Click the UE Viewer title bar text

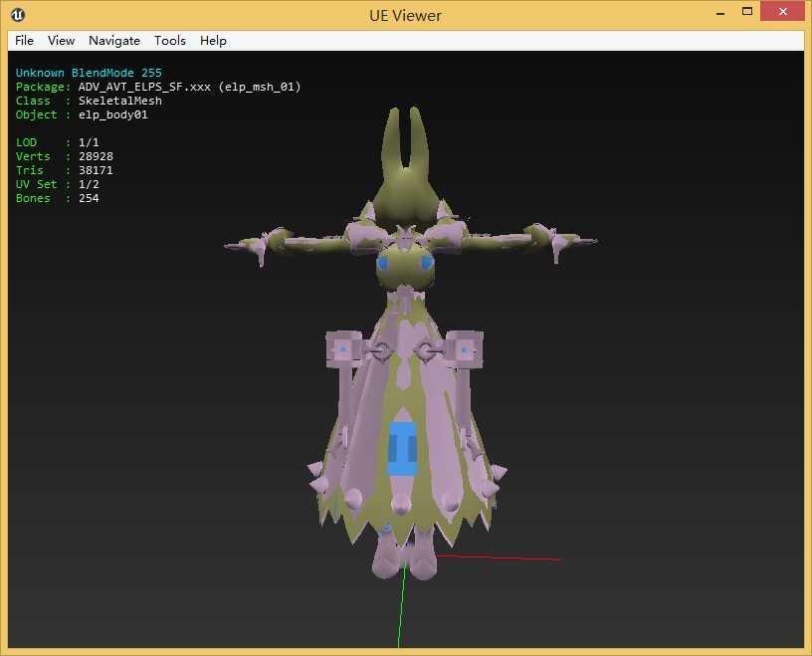tap(405, 16)
